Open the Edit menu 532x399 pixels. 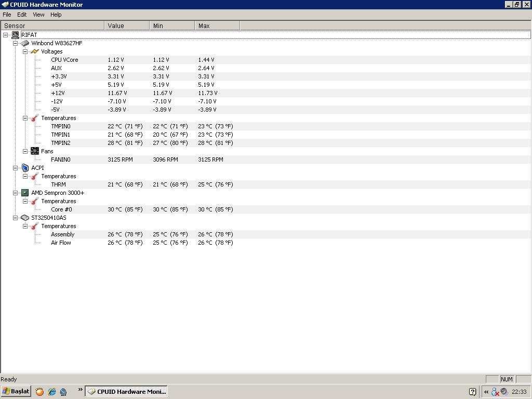[x=22, y=15]
